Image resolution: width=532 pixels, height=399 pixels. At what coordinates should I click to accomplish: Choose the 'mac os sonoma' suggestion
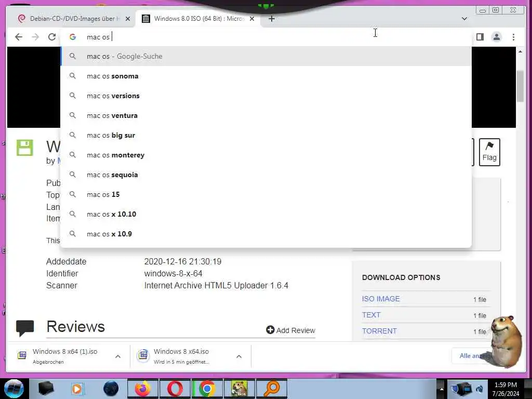[x=266, y=76]
